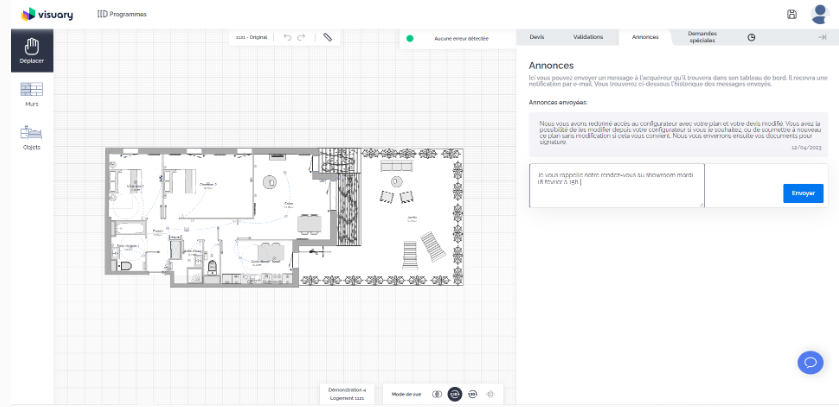Open the '1121 - Original' plan selector
Image resolution: width=839 pixels, height=407 pixels.
[252, 37]
